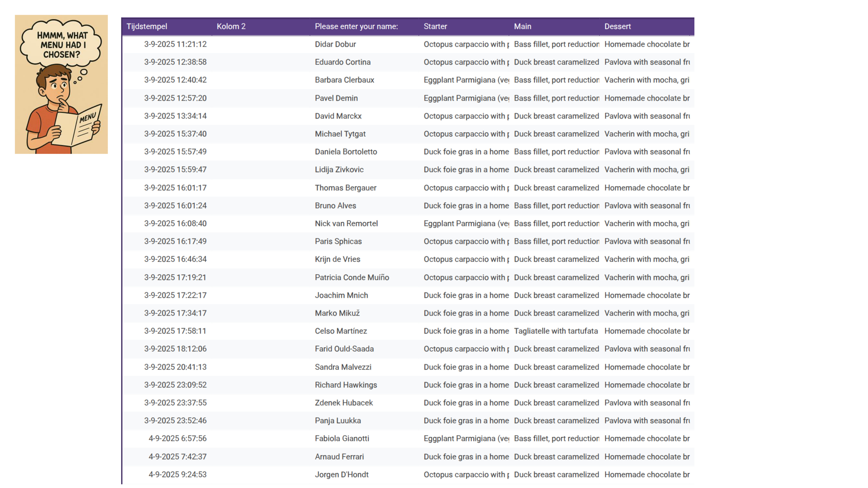Click Michael Tytgat's Vacherin with mocha dessert
The height and width of the screenshot is (488, 868).
[646, 134]
